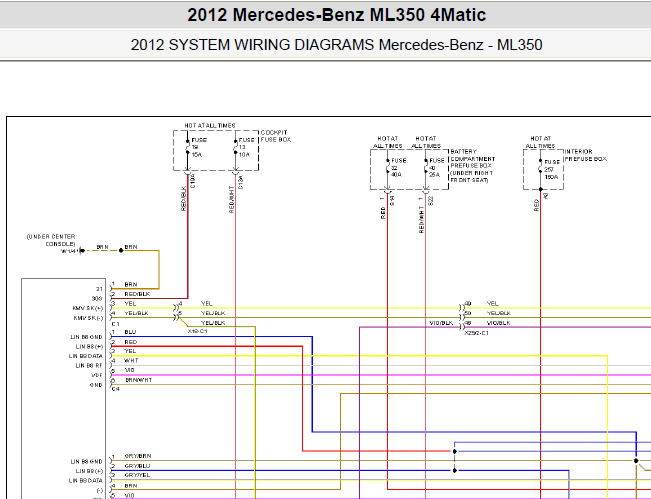This screenshot has width=651, height=499.
Task: Click "VIO/BLK" label left of pin 48
Action: click(441, 323)
